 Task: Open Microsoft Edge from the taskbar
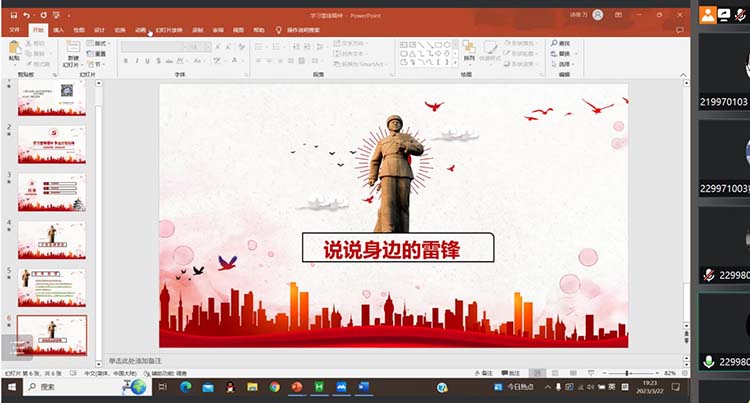tap(186, 387)
